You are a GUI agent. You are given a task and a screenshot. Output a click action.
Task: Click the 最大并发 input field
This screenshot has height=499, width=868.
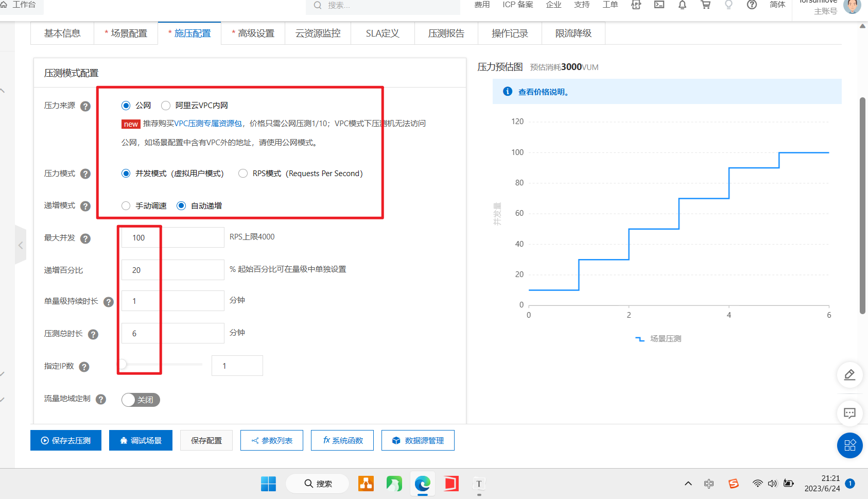click(x=172, y=237)
